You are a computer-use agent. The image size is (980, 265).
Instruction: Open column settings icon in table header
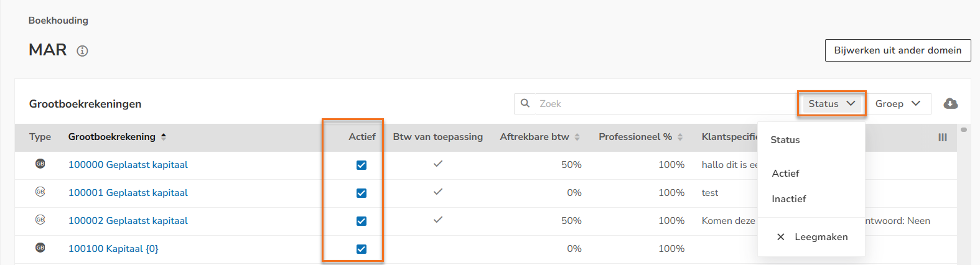(943, 137)
